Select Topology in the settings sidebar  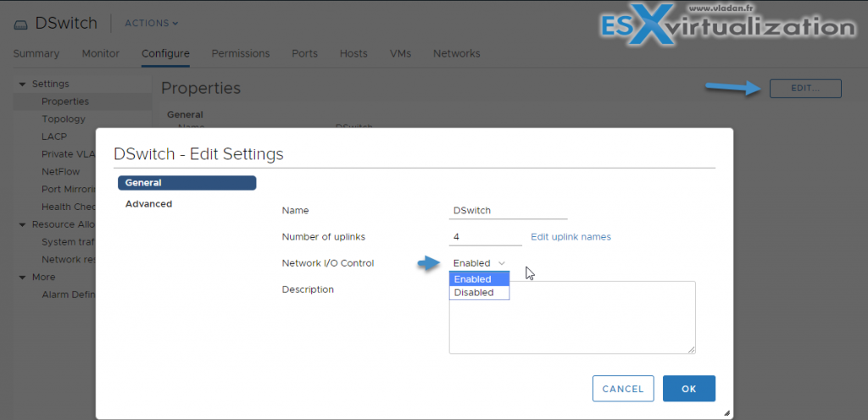tap(64, 119)
